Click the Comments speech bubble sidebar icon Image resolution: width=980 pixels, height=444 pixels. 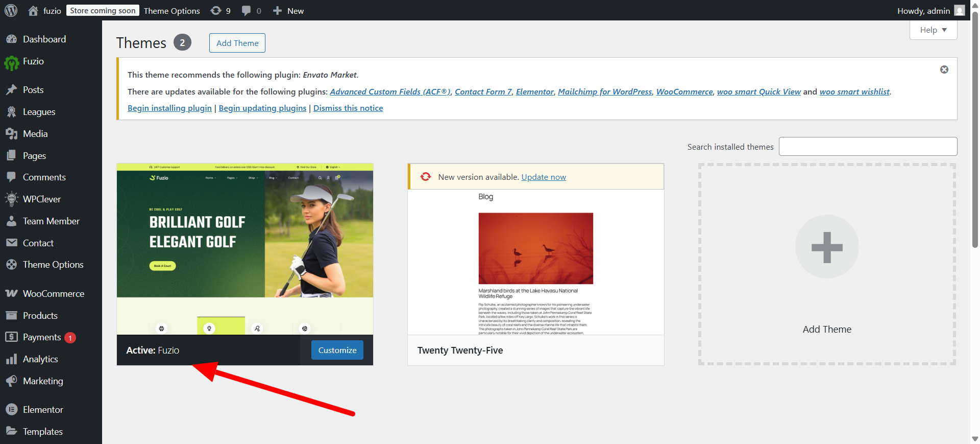point(11,177)
